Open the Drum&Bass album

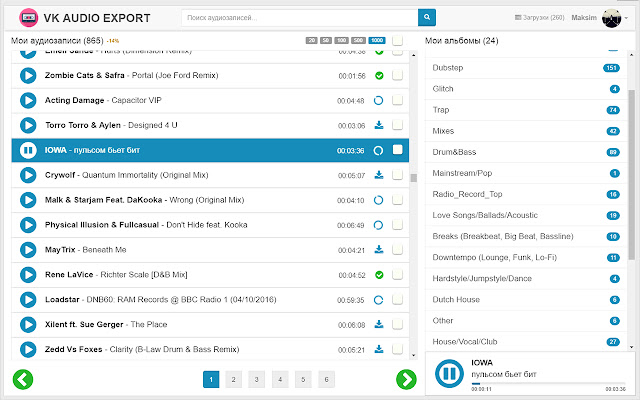click(x=526, y=152)
